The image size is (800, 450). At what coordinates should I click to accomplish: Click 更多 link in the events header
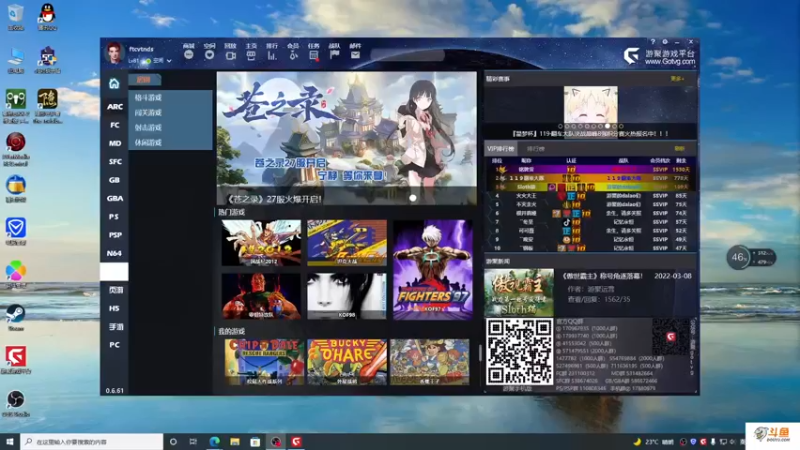[x=677, y=79]
